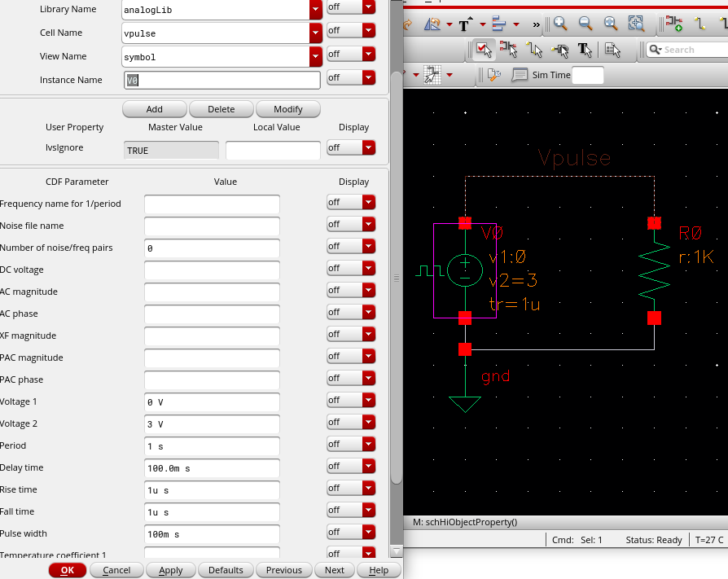Screen dimensions: 728x579
Task: Select the rotate/flip tool icon
Action: click(x=432, y=24)
